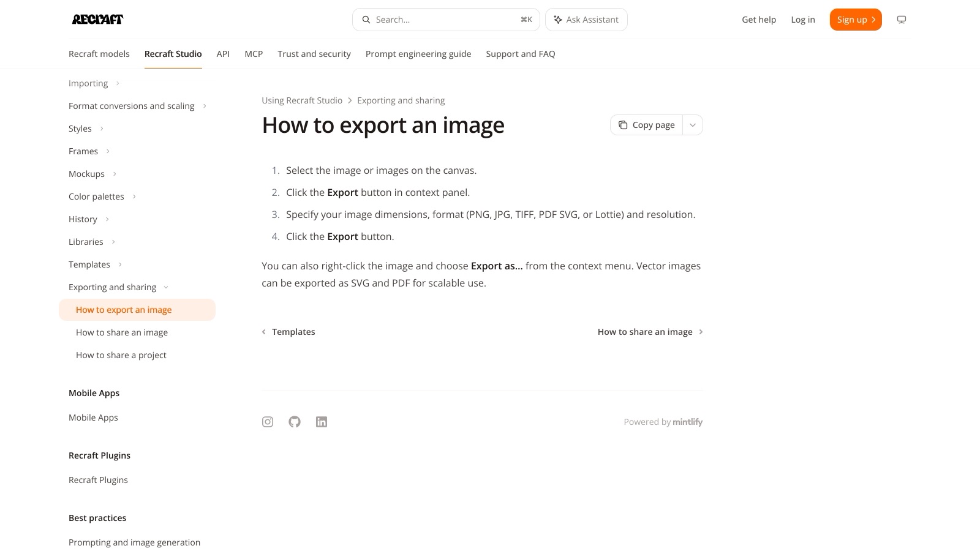
Task: Click the Recraft logo
Action: pyautogui.click(x=97, y=20)
